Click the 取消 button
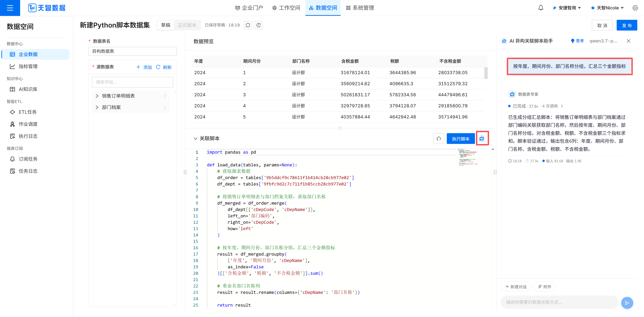 (x=602, y=25)
